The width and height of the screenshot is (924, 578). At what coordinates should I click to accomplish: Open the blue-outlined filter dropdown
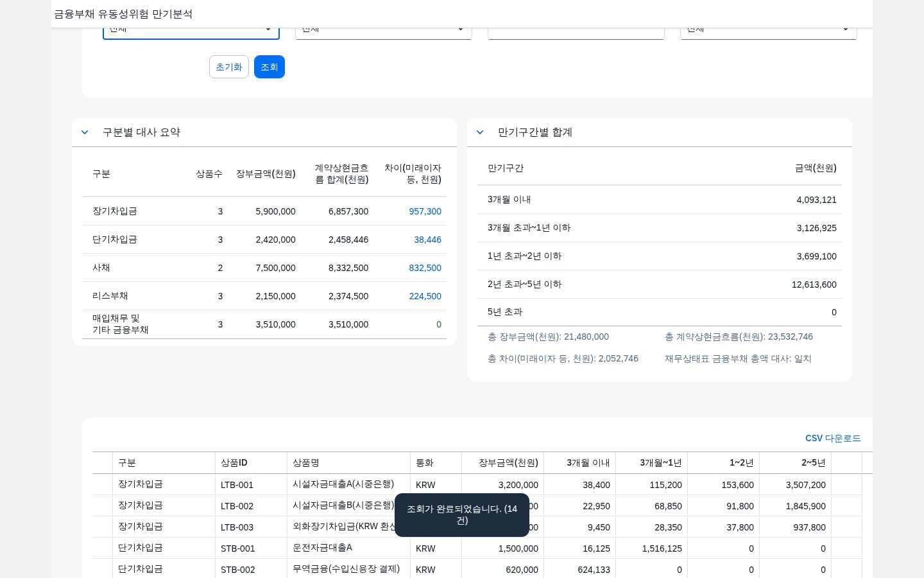click(x=191, y=32)
